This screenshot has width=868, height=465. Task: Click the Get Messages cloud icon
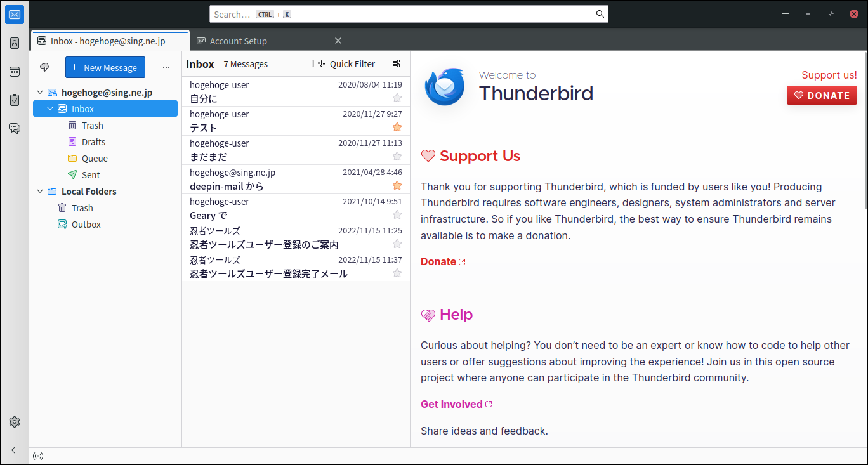point(44,67)
